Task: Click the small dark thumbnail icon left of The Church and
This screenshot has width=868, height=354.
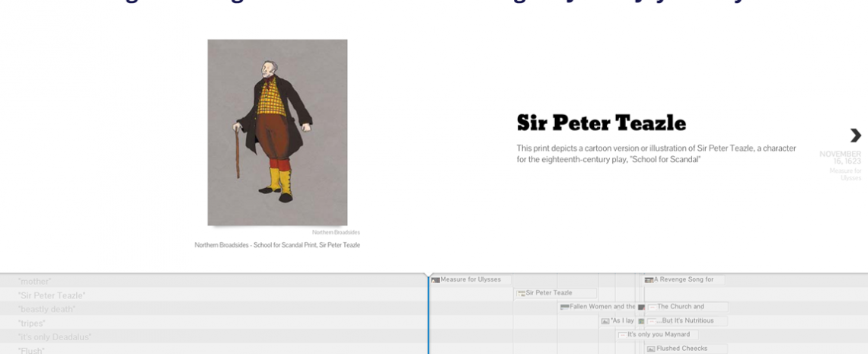Action: click(641, 308)
